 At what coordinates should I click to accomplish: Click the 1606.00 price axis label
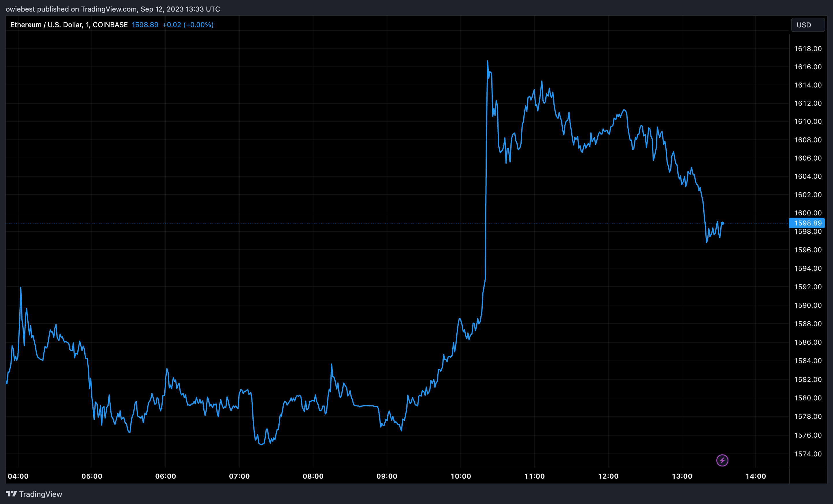click(808, 158)
